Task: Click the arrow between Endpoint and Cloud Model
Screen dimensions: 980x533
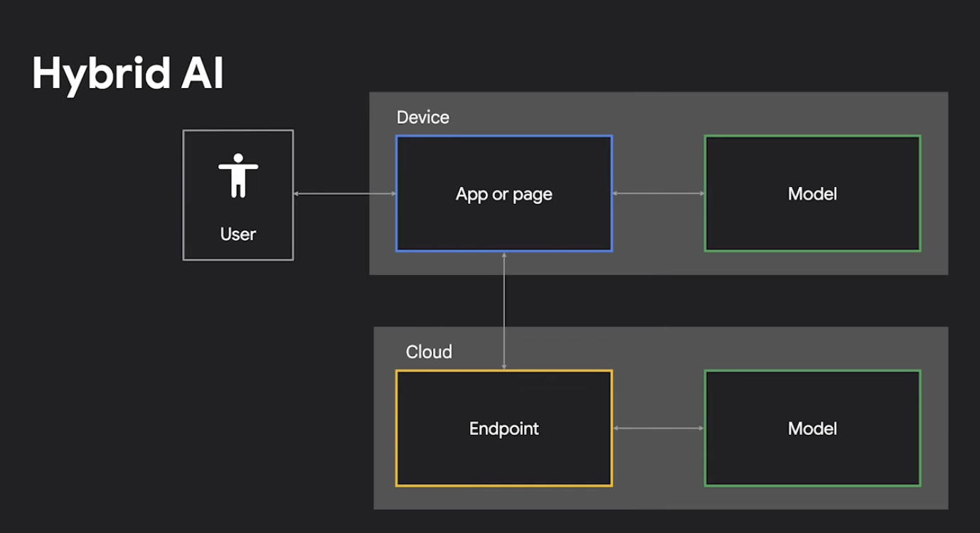Action: (658, 428)
